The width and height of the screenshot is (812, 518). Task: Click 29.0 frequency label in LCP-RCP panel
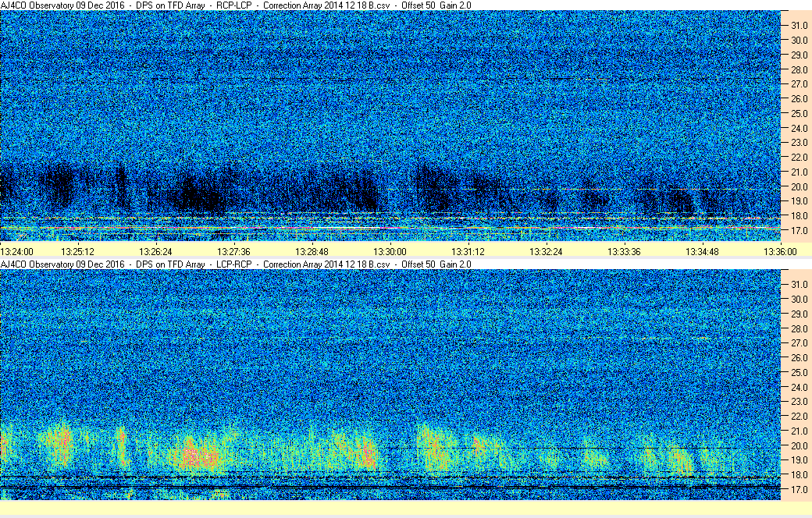[799, 314]
